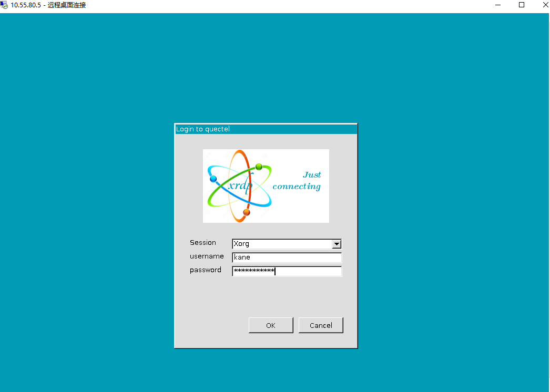Click the 'username' label text

(x=207, y=256)
